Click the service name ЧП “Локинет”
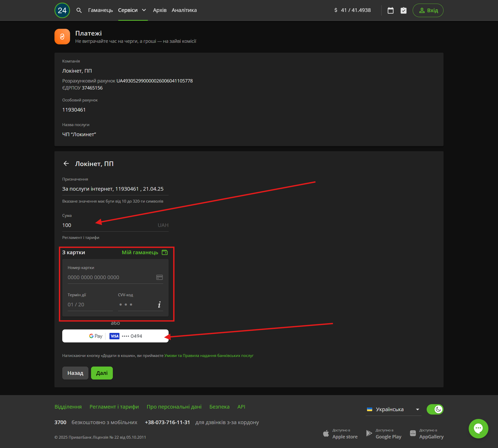Screen dimensions: 498x448 [x=79, y=134]
